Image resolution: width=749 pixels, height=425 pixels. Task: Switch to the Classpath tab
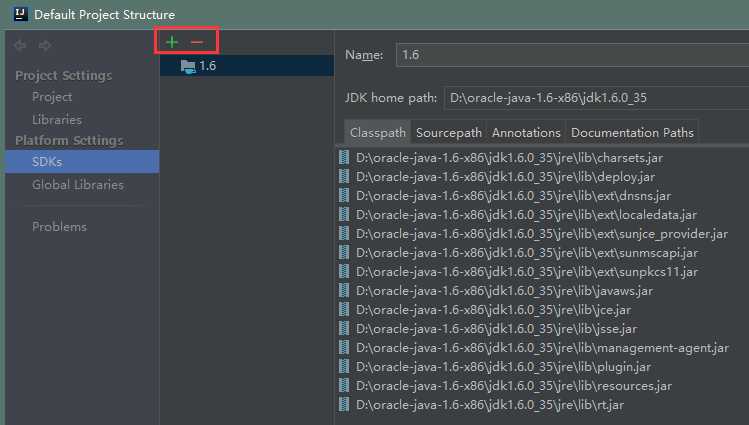click(x=377, y=132)
